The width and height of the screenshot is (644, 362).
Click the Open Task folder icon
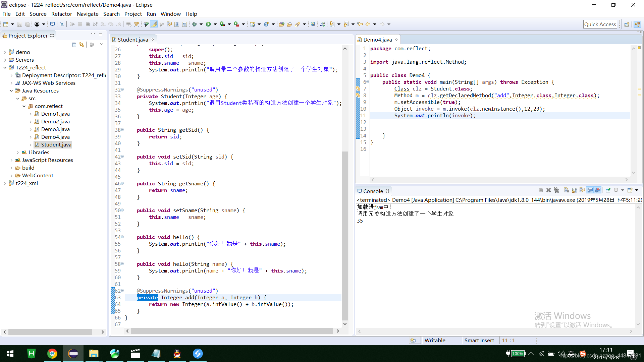pyautogui.click(x=289, y=24)
